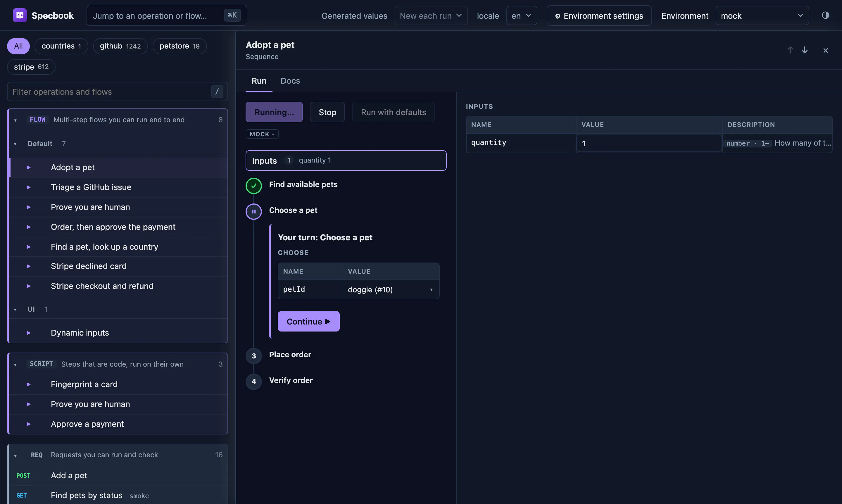
Task: Click the green check icon for Find available pets
Action: pyautogui.click(x=254, y=186)
